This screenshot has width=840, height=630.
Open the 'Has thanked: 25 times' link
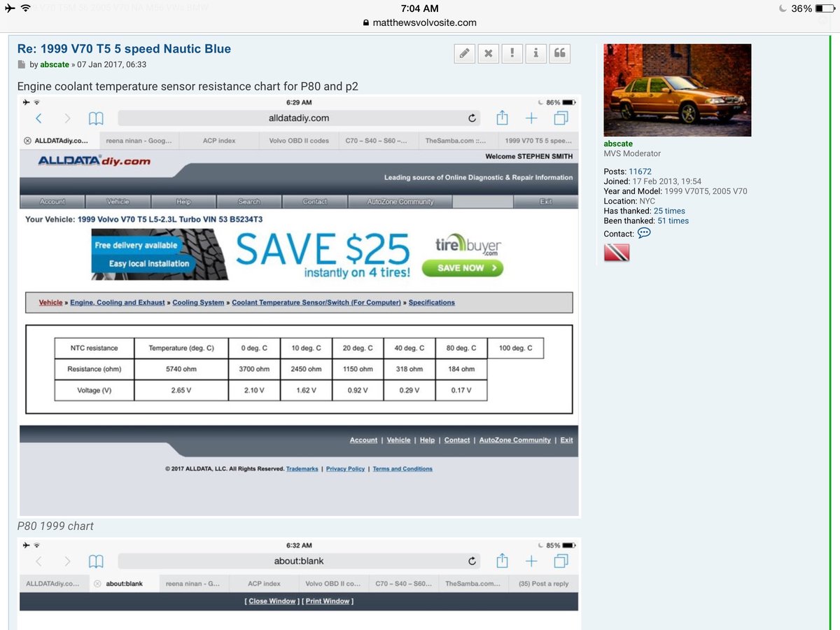[x=669, y=211]
